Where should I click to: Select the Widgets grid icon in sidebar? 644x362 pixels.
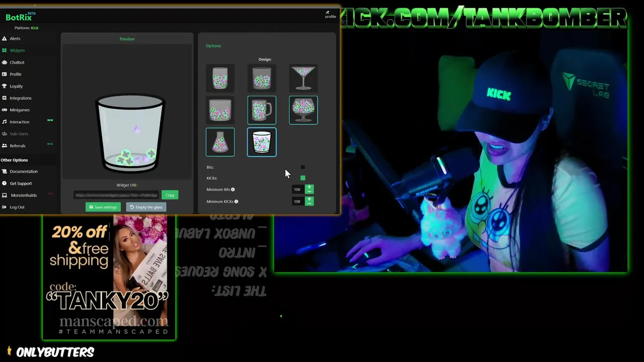tap(5, 50)
